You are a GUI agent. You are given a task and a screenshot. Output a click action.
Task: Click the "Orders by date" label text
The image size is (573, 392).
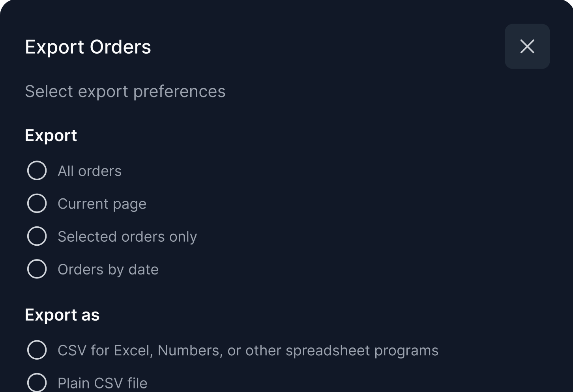tap(108, 269)
